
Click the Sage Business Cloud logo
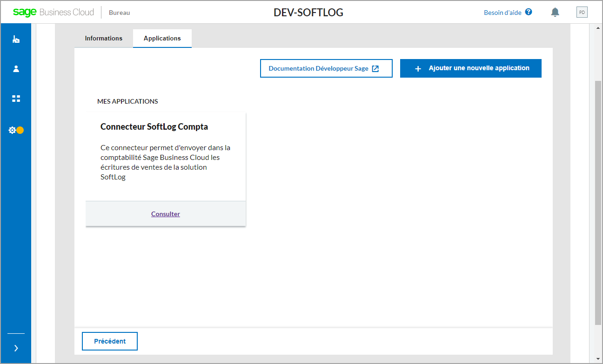point(54,12)
